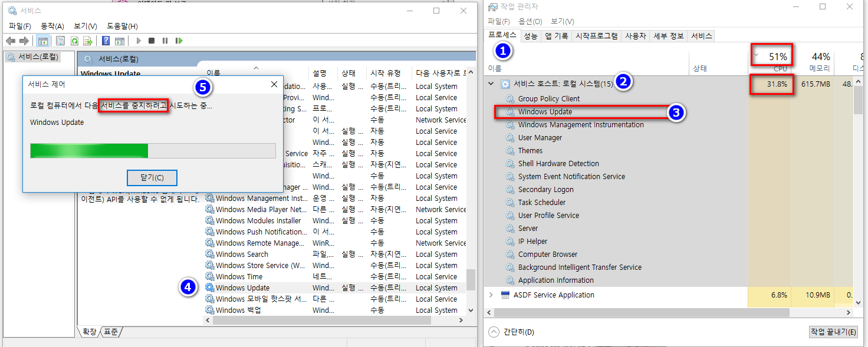
Task: Click the gear icon beside Themes
Action: tap(510, 151)
